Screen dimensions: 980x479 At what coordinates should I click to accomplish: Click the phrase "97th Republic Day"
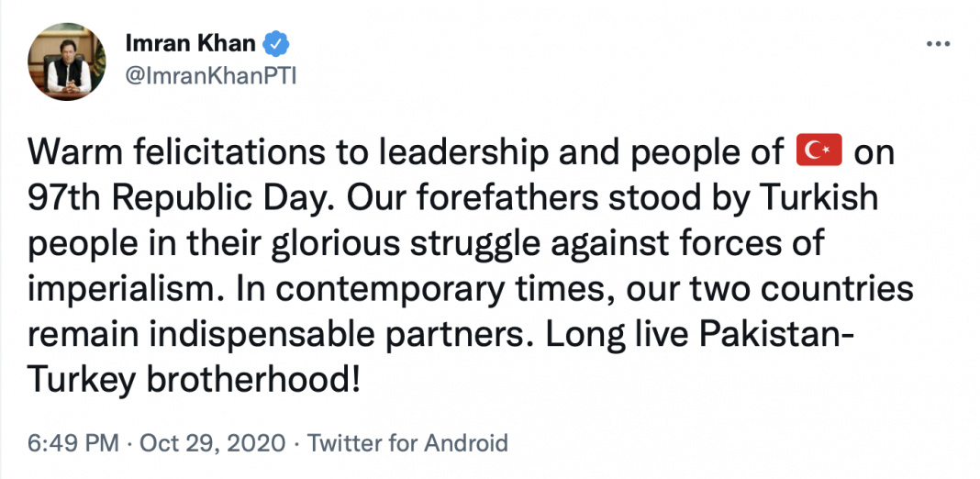(171, 198)
